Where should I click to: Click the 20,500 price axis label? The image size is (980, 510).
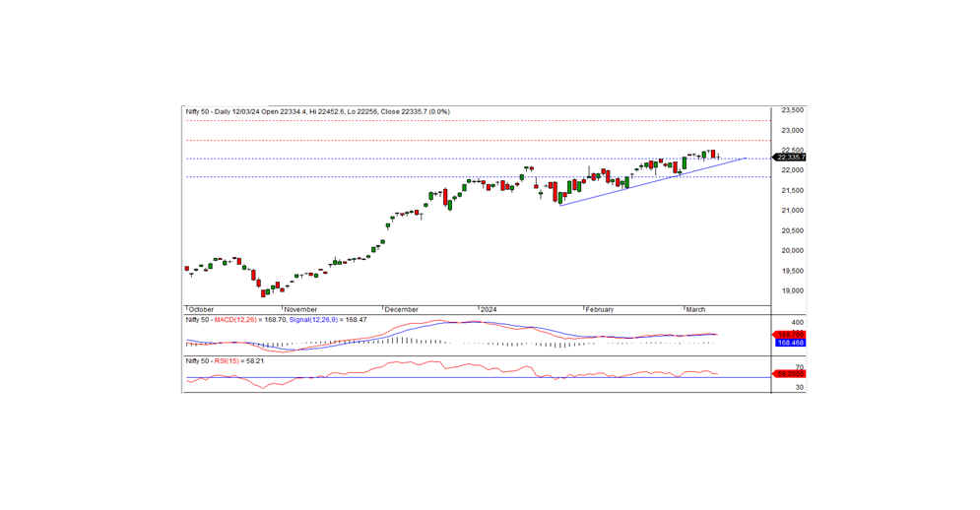point(793,230)
